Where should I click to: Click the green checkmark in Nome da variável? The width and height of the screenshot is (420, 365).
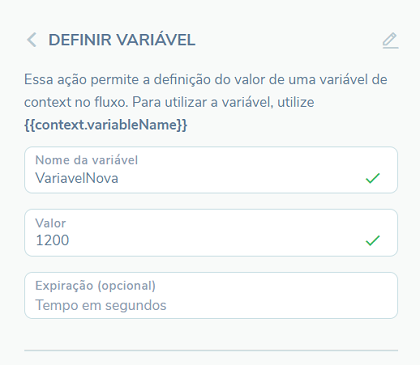373,178
